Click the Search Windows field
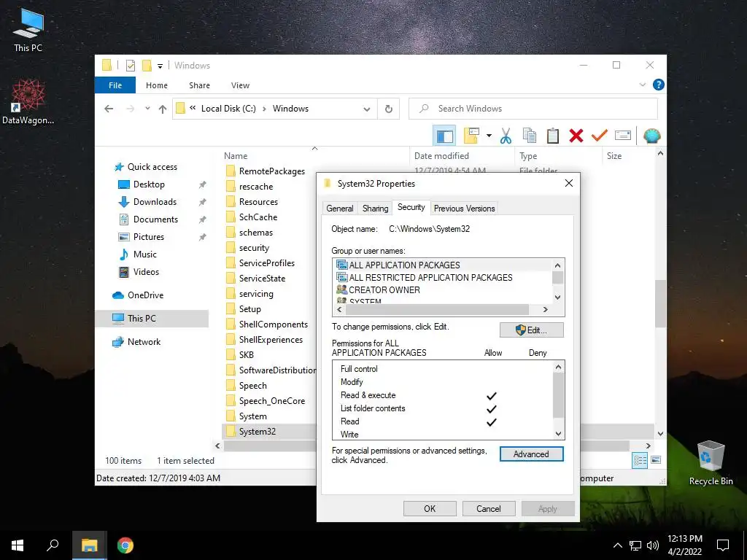Image resolution: width=747 pixels, height=560 pixels. click(533, 109)
